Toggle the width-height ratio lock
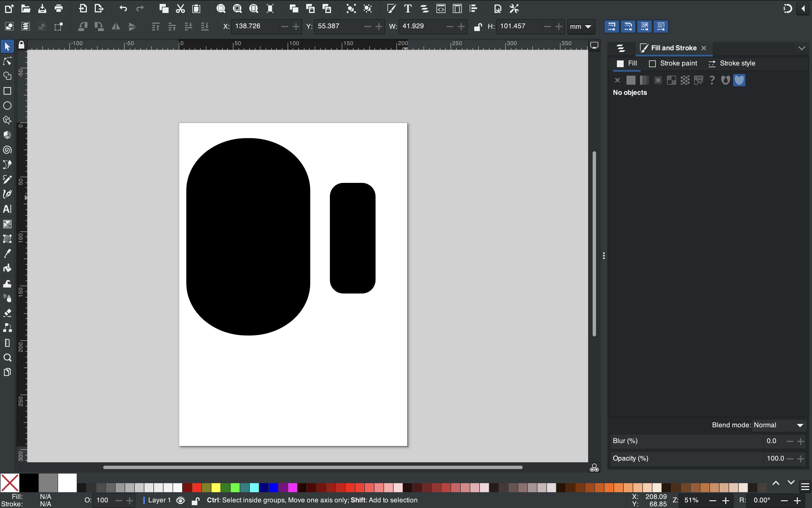 pyautogui.click(x=478, y=27)
